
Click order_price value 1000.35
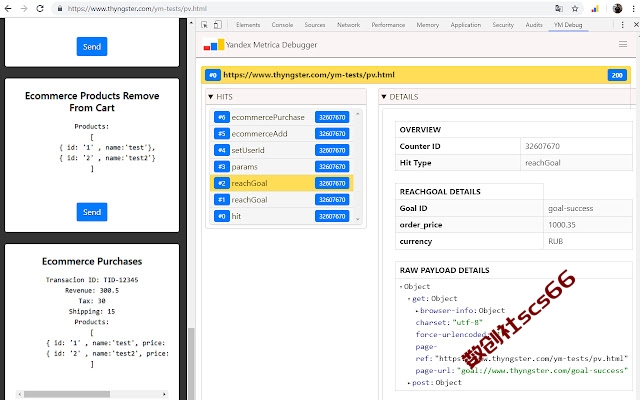pyautogui.click(x=562, y=225)
